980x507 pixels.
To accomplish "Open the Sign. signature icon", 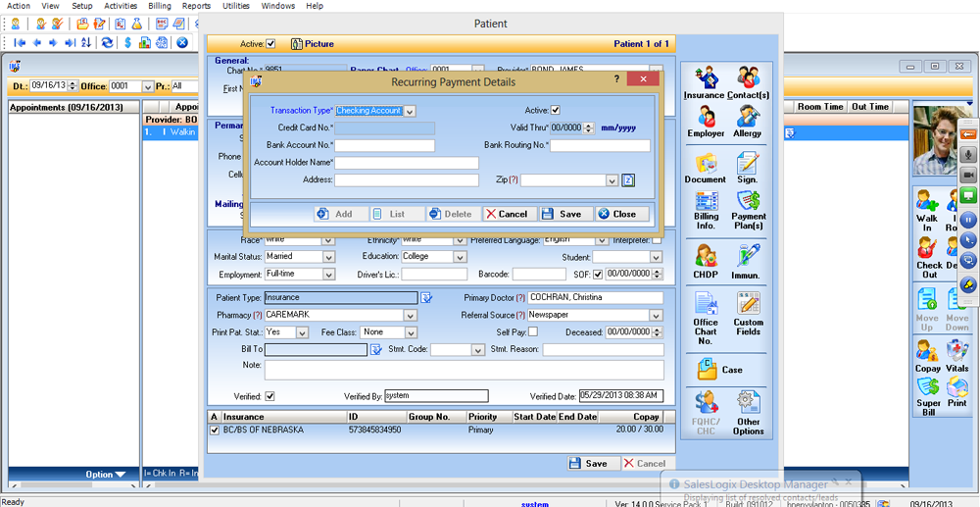I will pos(748,168).
